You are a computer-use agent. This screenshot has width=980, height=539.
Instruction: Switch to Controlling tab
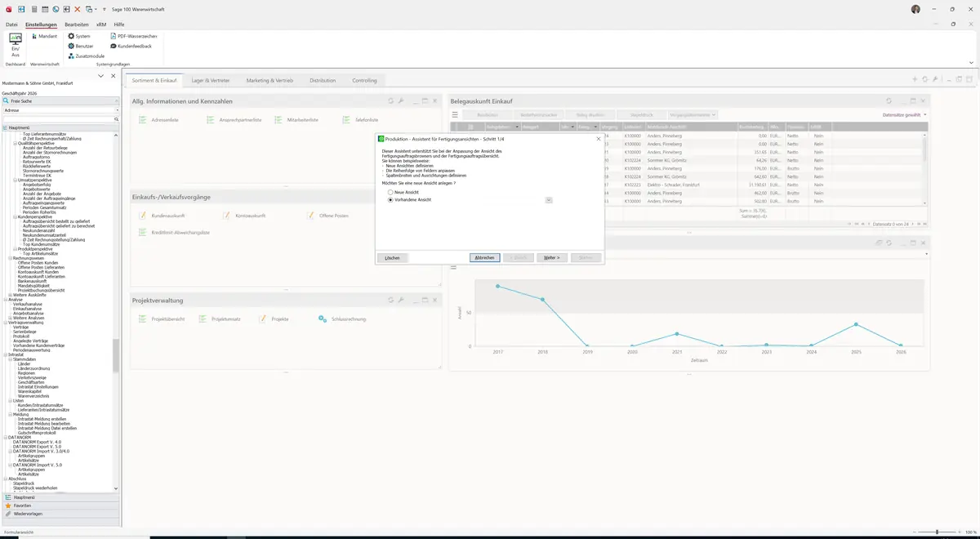(x=365, y=81)
